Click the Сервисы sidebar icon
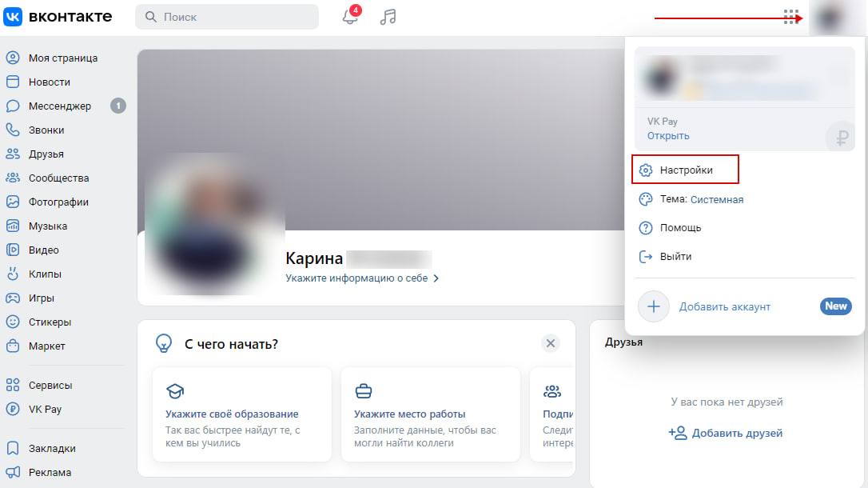 pyautogui.click(x=13, y=385)
